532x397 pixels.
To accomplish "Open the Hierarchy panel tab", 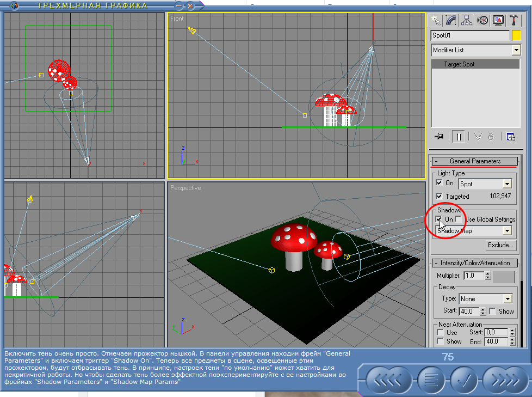I will (x=467, y=20).
